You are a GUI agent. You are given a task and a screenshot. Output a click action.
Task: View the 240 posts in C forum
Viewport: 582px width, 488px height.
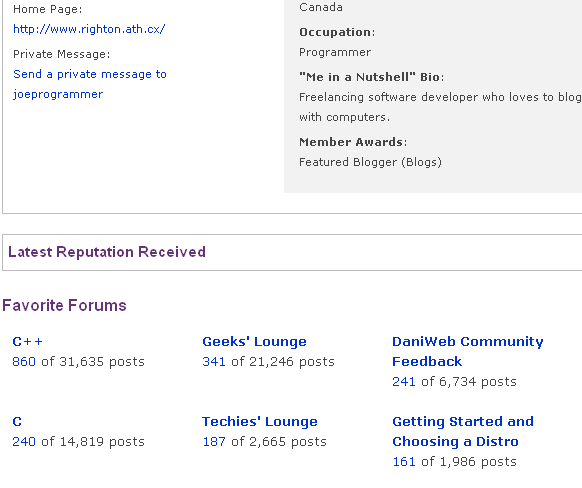(24, 442)
